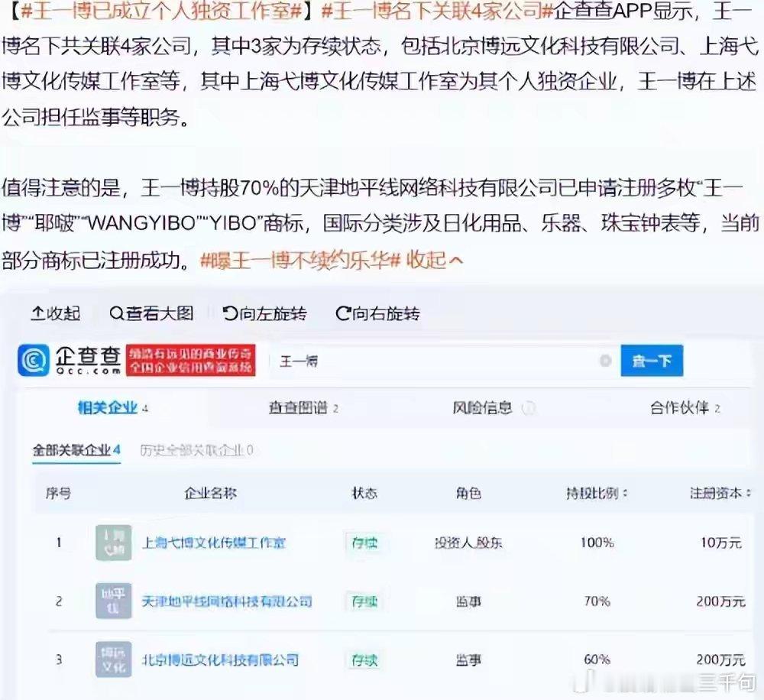
Task: Open company 天津地平线网络科技有限公司
Action: point(227,601)
